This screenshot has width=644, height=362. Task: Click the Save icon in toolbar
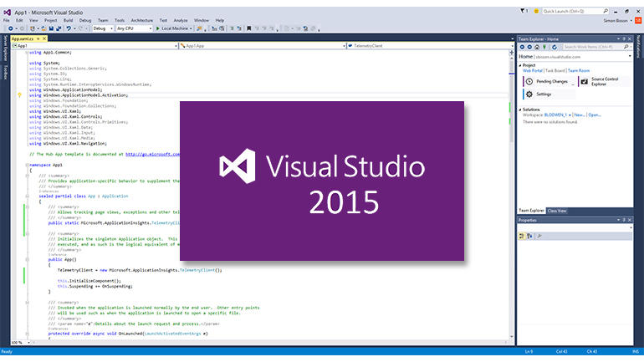(51, 28)
